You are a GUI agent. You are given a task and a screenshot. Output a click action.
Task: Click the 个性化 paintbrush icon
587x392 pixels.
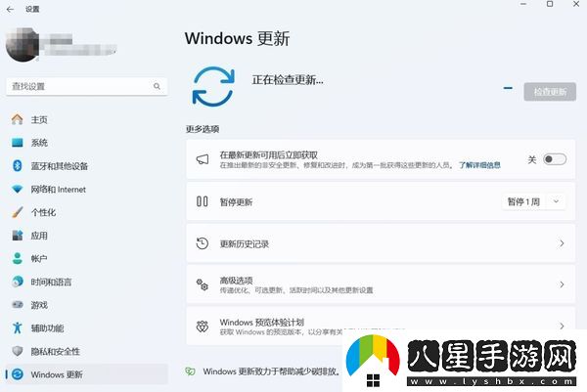(17, 212)
